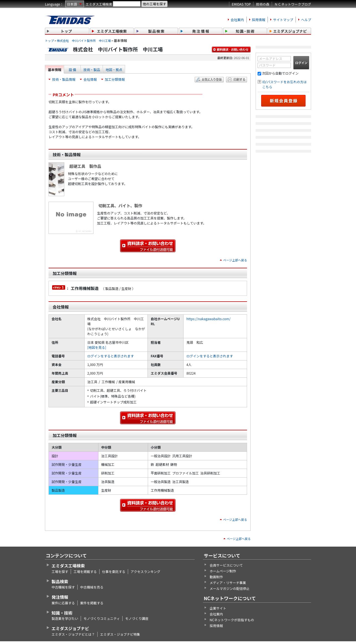Click 試作開発・少量生産 cell in the 機械加工 row
The image size is (356, 644).
(x=73, y=464)
